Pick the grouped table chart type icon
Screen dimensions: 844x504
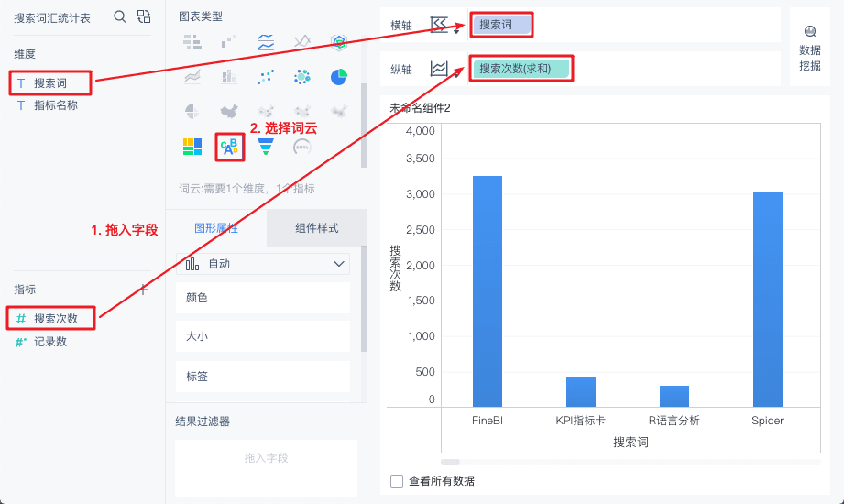192,42
